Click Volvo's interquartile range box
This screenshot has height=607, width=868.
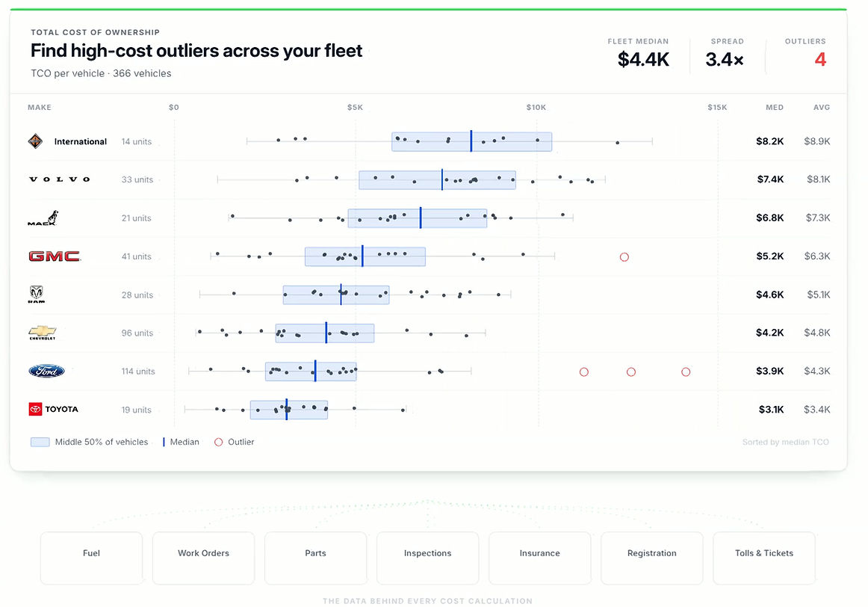click(x=437, y=180)
